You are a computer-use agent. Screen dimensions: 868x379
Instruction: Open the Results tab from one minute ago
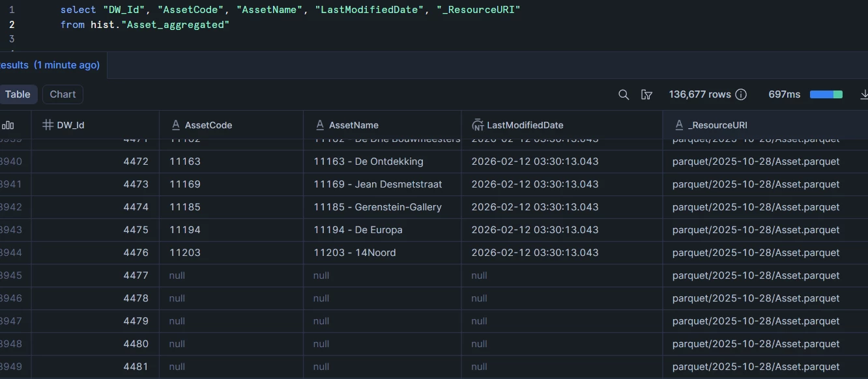coord(50,65)
